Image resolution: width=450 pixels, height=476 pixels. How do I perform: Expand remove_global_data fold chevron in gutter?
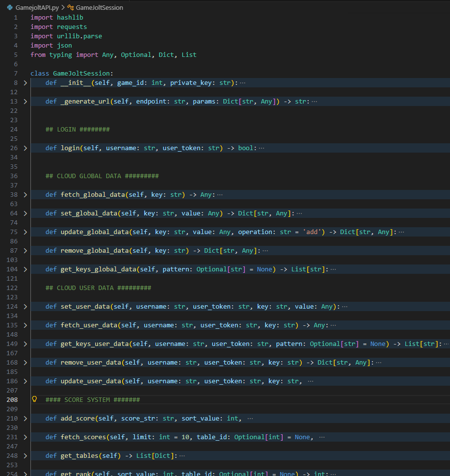click(25, 250)
